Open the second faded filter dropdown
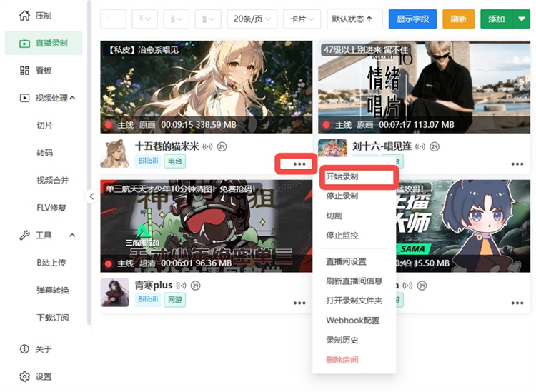Image resolution: width=536 pixels, height=392 pixels. click(177, 19)
